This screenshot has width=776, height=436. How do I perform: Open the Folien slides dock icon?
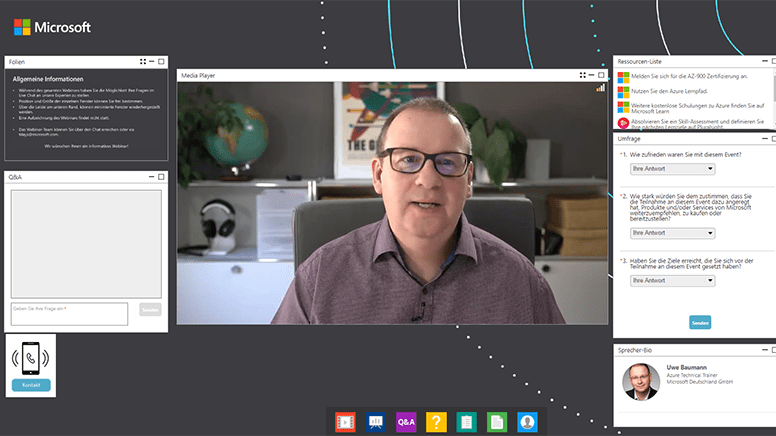376,422
